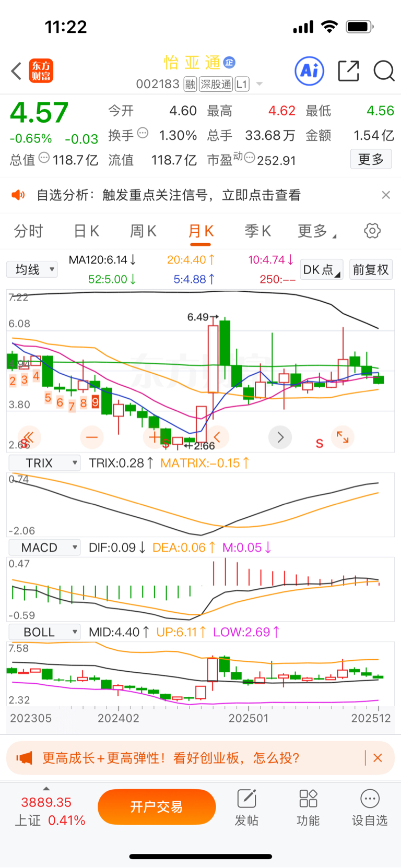This screenshot has width=401, height=868.
Task: Switch to 分时 tab
Action: [x=29, y=231]
